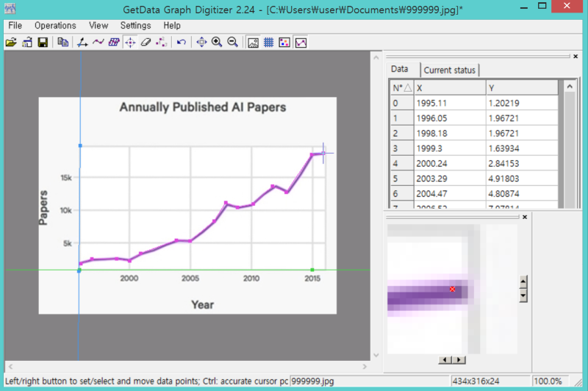
Task: Toggle the Show grid button
Action: click(x=269, y=43)
